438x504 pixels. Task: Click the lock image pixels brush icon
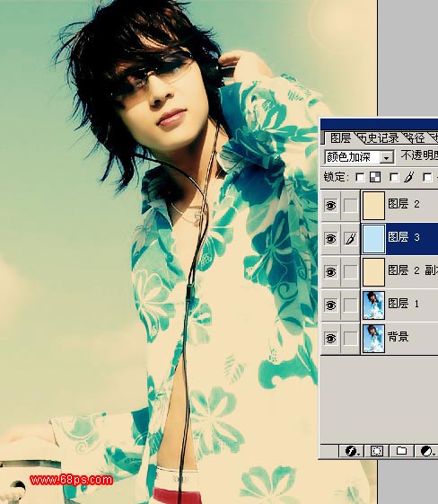click(408, 176)
